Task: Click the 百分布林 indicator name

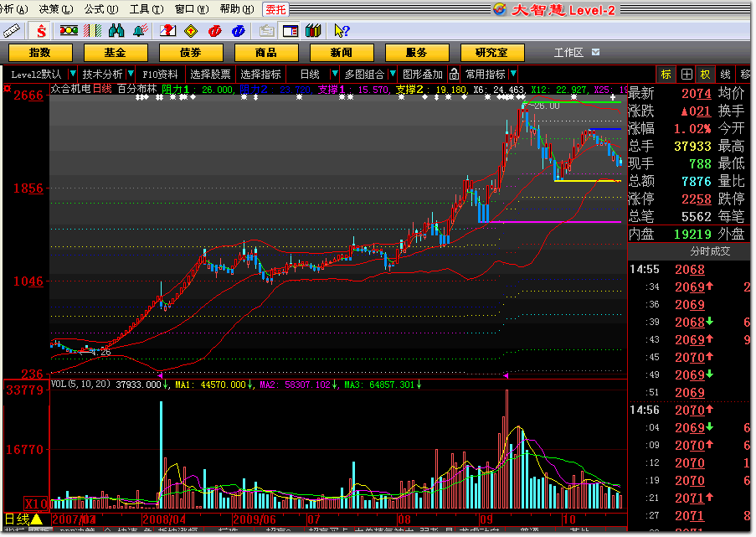Action: (137, 90)
